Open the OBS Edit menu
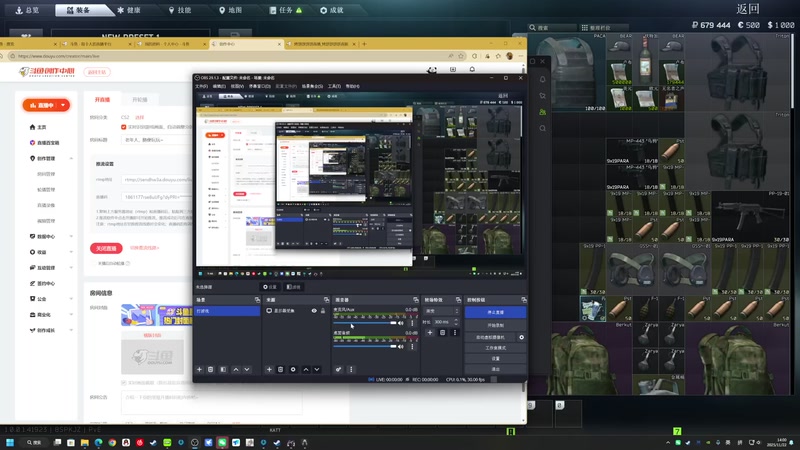 pyautogui.click(x=219, y=86)
